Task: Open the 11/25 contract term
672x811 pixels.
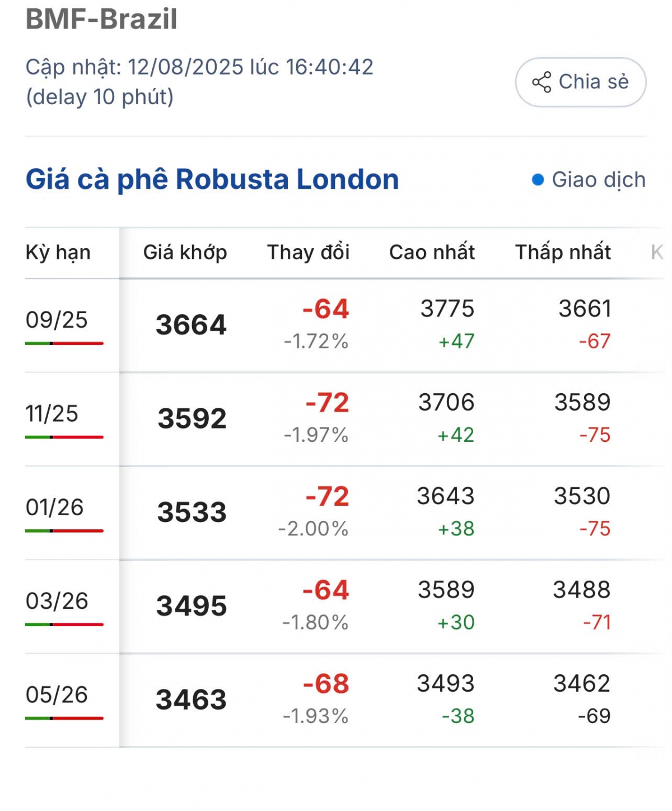Action: (52, 414)
